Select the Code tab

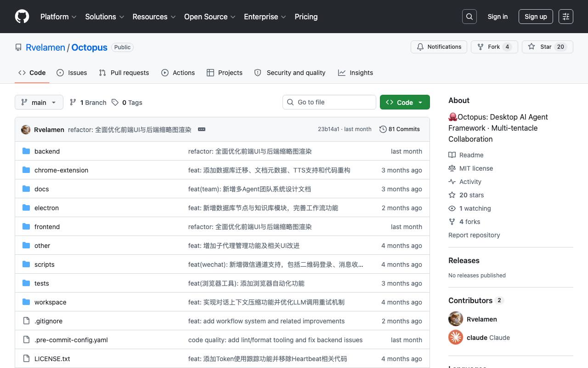pos(32,73)
